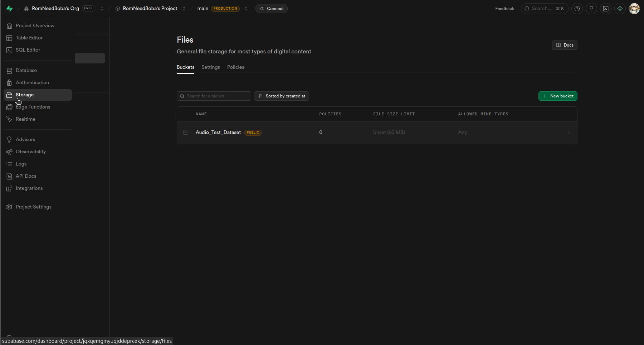Switch to the Settings tab
This screenshot has width=644, height=345.
click(x=210, y=67)
